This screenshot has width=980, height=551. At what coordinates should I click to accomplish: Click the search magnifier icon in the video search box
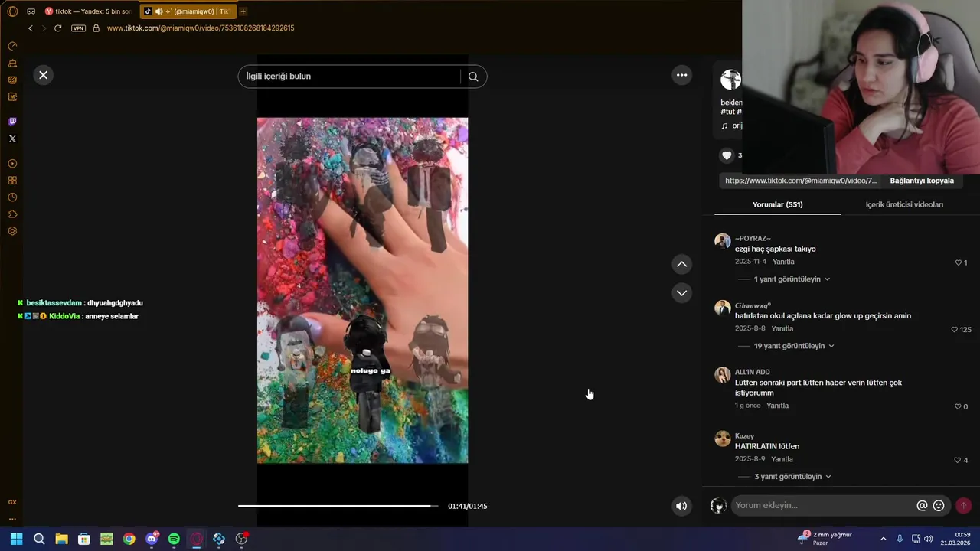point(473,77)
